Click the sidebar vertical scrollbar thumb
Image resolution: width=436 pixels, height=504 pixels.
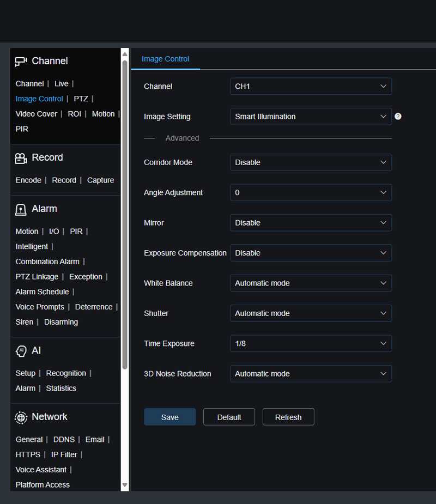125,212
